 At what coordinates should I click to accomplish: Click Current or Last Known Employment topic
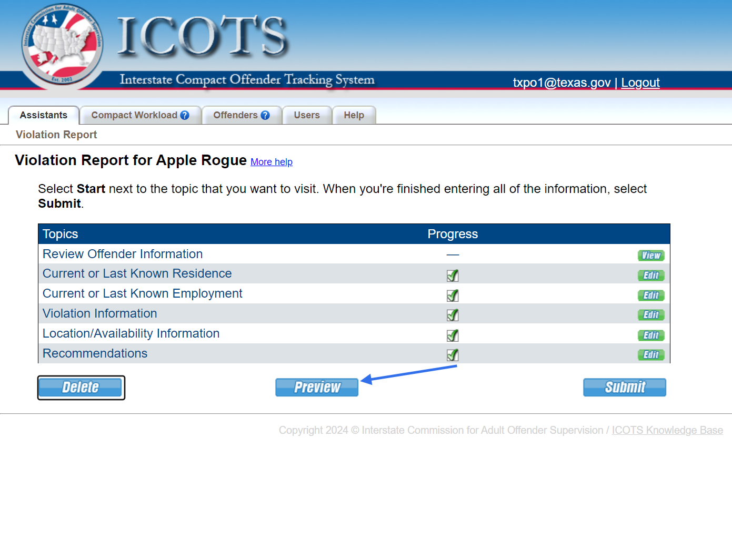[x=143, y=293]
